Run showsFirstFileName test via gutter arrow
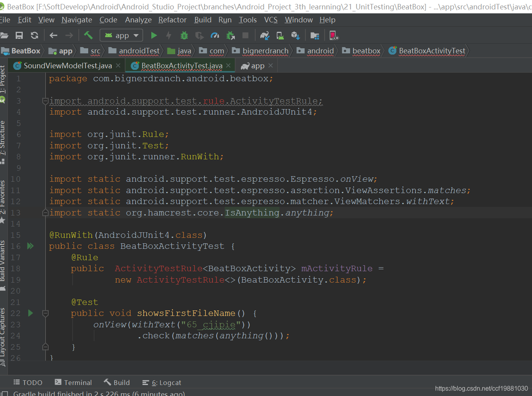This screenshot has width=532, height=396. 30,313
